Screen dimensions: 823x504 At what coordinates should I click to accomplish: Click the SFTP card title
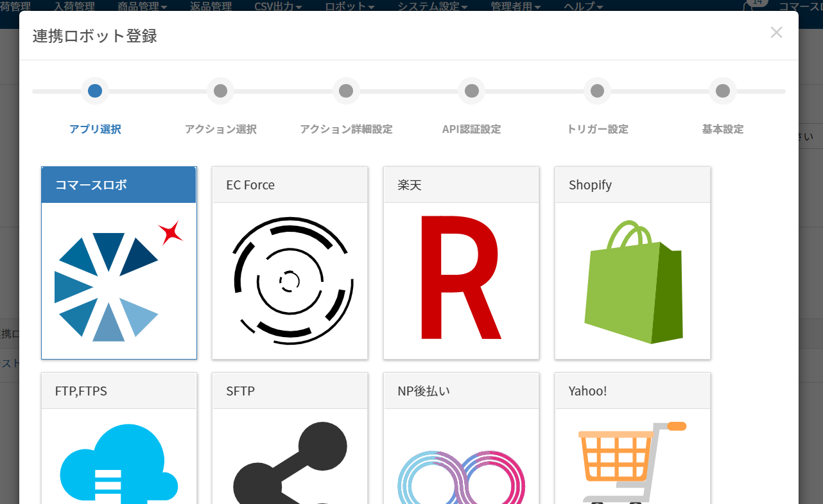(241, 391)
